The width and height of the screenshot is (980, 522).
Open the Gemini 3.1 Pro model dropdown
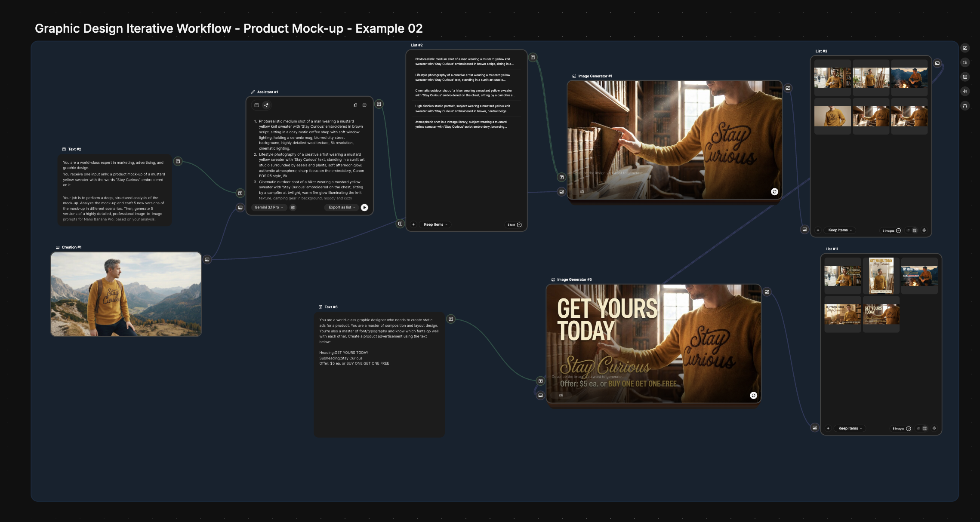pos(269,208)
